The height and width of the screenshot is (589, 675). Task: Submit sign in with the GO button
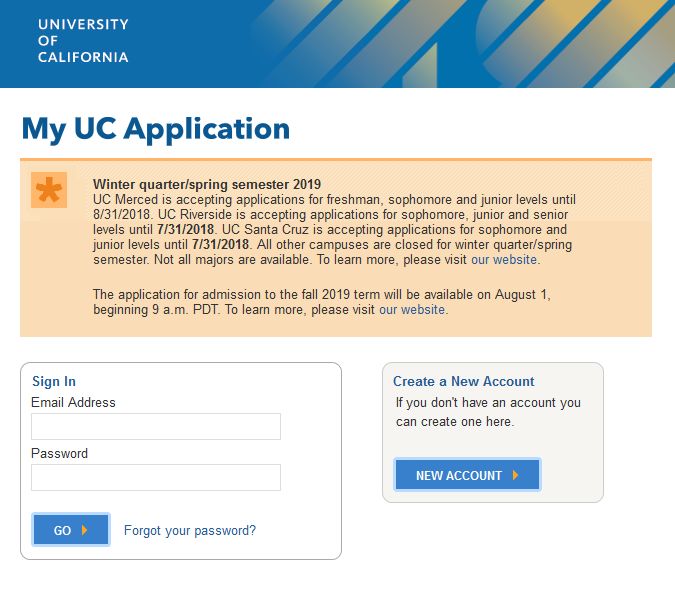tap(71, 530)
